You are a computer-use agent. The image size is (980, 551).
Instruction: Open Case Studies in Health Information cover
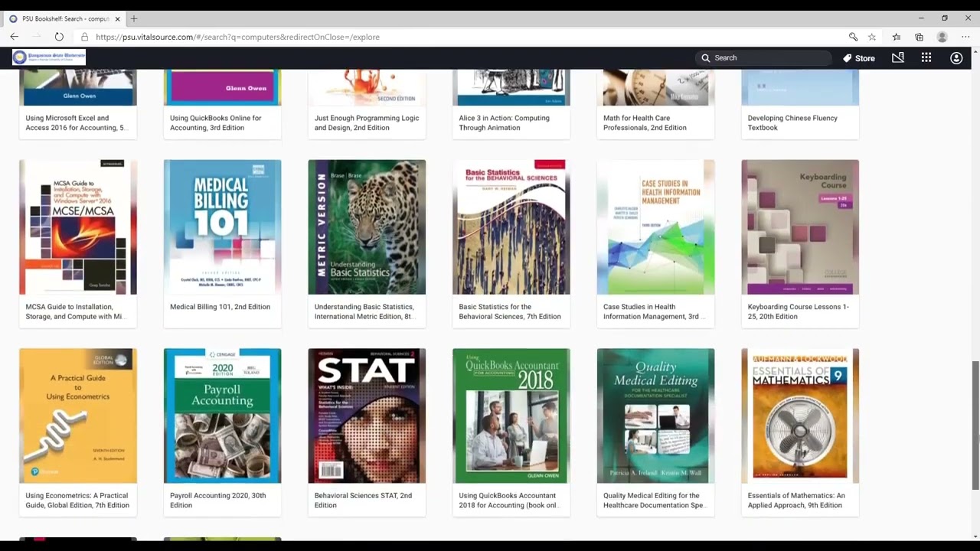click(x=655, y=227)
